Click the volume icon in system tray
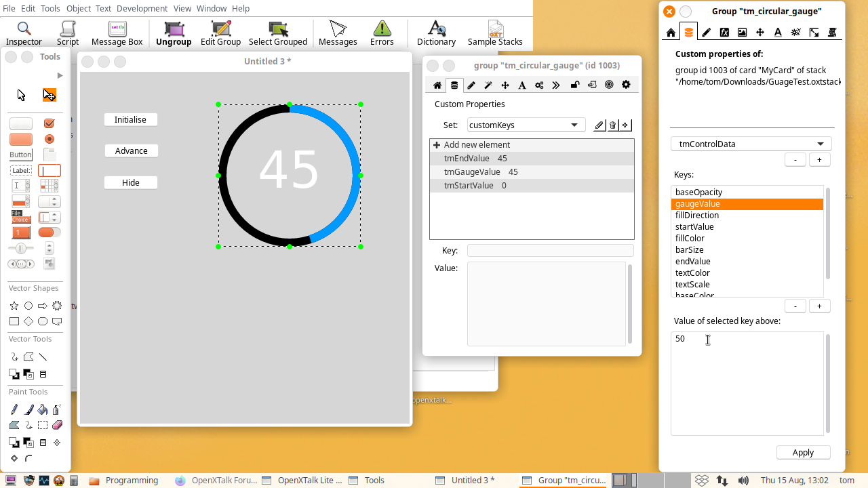This screenshot has height=488, width=868. 743,481
